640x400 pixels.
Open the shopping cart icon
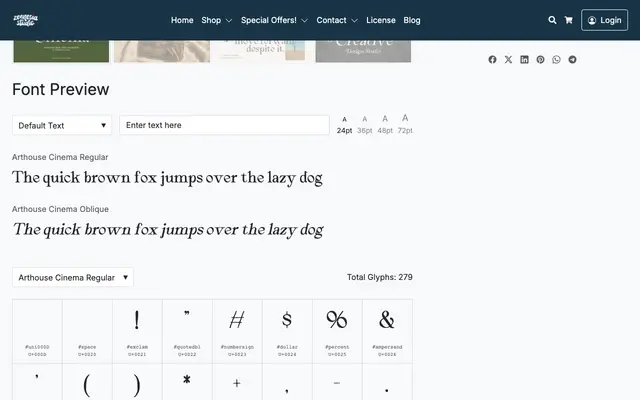568,20
